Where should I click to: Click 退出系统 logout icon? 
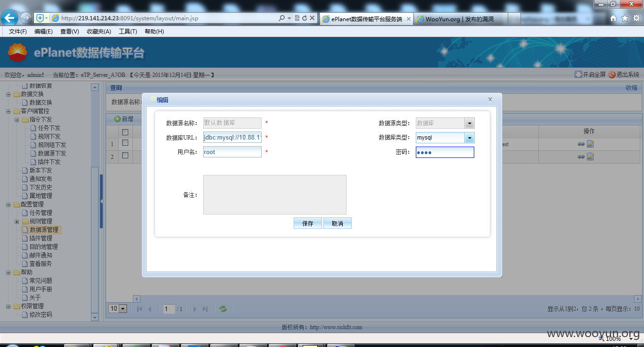pyautogui.click(x=612, y=74)
